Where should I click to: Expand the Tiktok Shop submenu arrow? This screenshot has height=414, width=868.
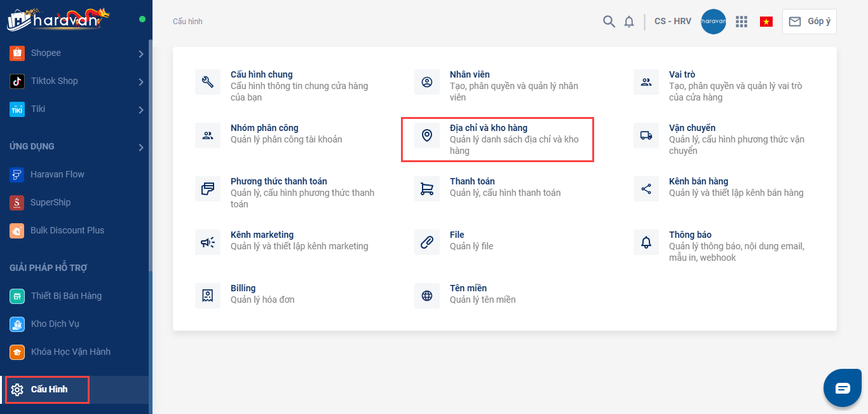pyautogui.click(x=141, y=81)
